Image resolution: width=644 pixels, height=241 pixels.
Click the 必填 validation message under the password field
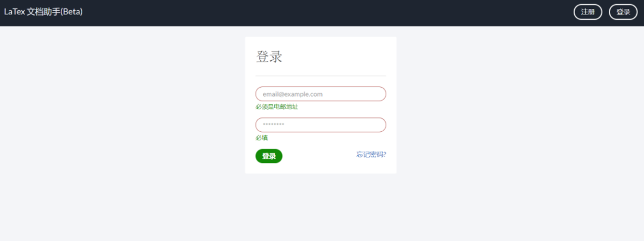click(x=262, y=138)
